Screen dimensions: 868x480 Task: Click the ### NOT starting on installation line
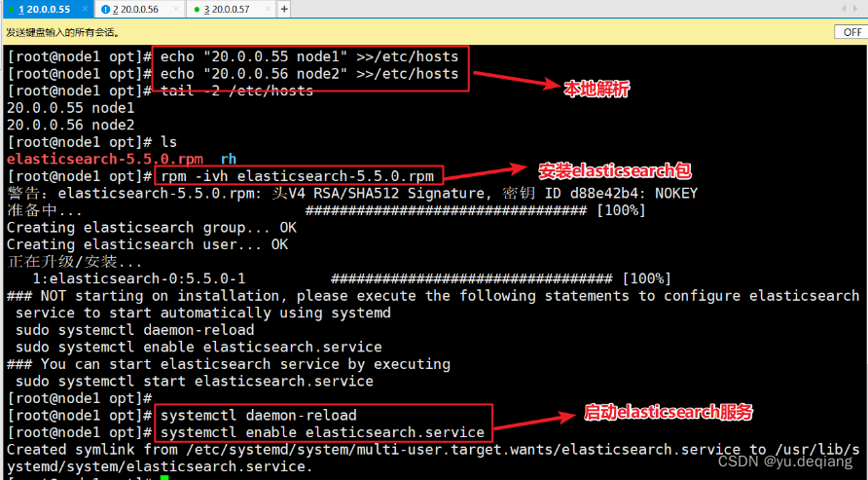[x=432, y=296]
